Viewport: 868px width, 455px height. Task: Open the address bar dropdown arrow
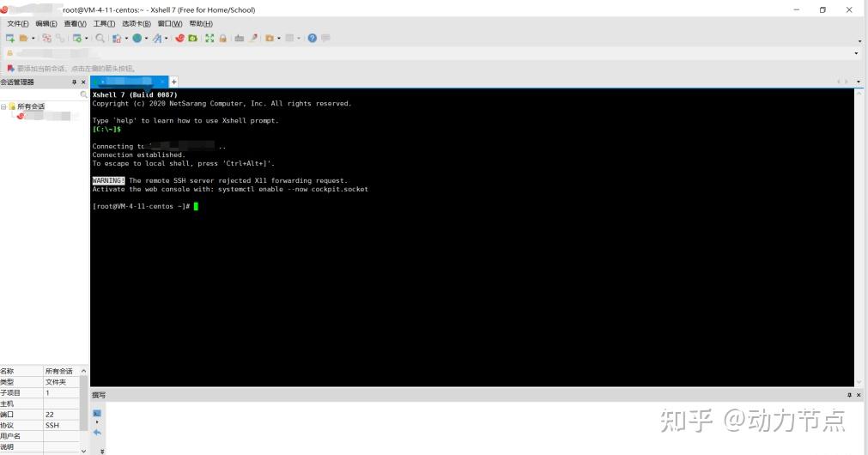(x=856, y=54)
